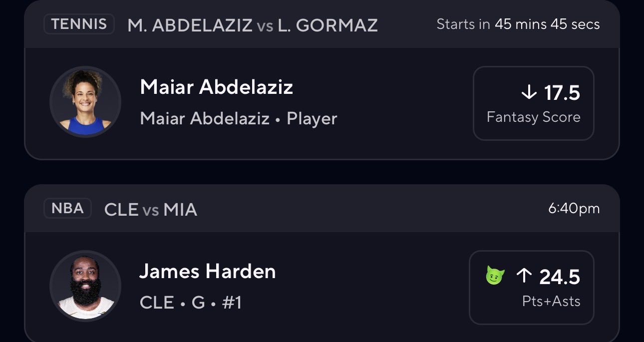Tap the 'Starts in' countdown timer
The image size is (644, 342).
point(518,24)
